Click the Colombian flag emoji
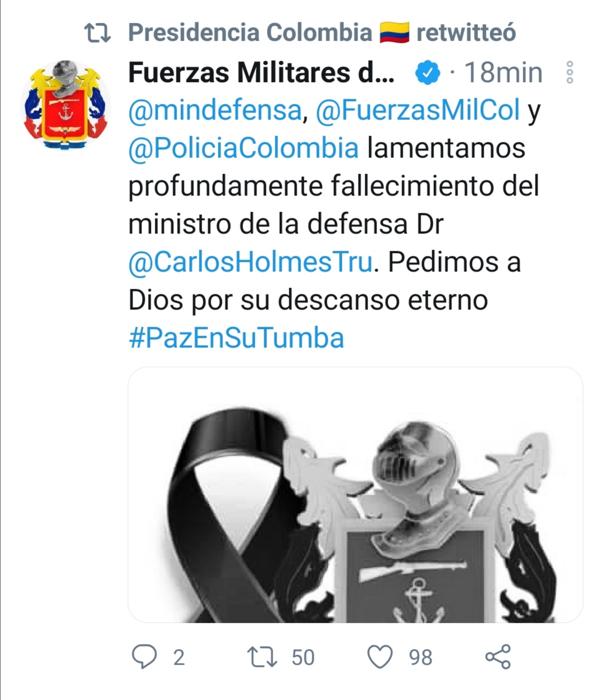The height and width of the screenshot is (700, 603). (x=394, y=32)
